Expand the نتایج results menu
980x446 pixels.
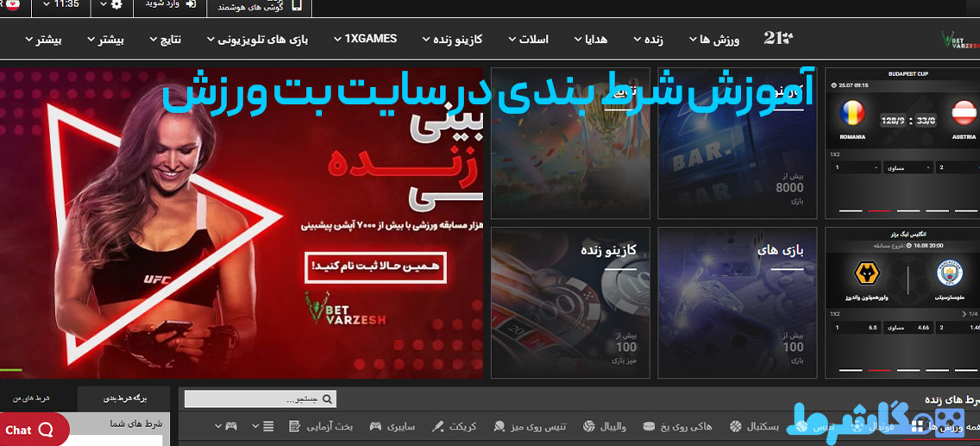(165, 40)
